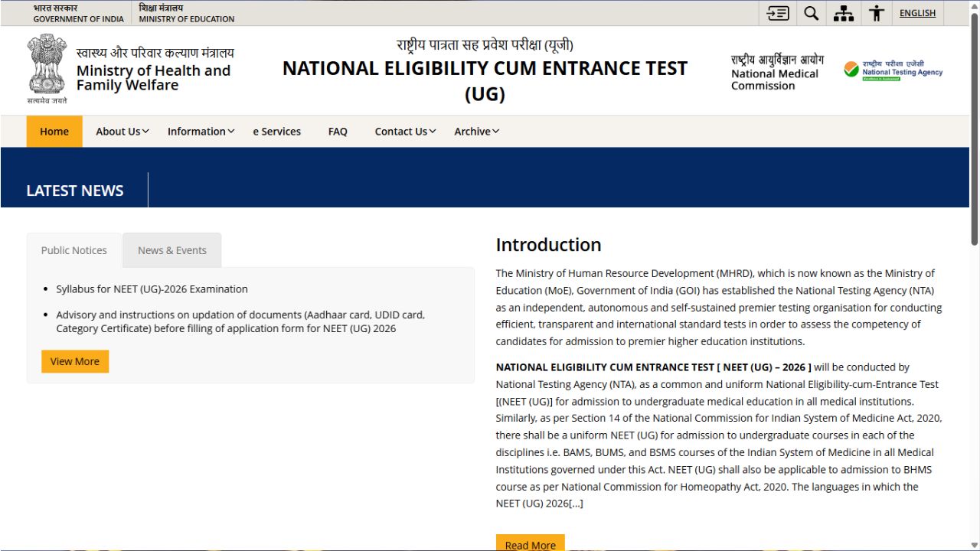
Task: Open the FAQ page
Action: coord(338,132)
